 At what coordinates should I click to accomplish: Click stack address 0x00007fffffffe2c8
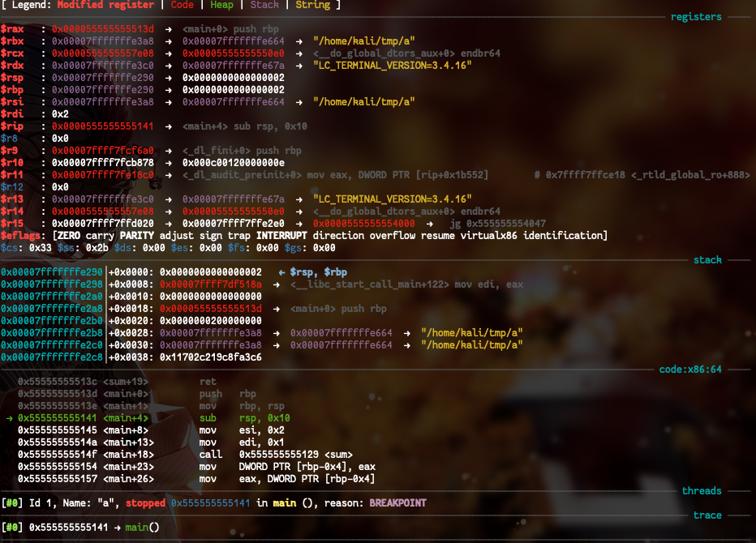pyautogui.click(x=52, y=357)
